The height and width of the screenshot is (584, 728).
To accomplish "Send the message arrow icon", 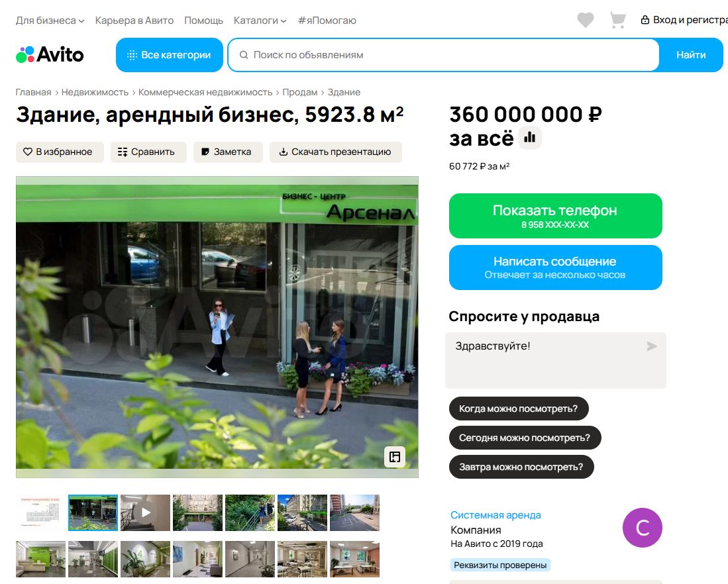I will (651, 346).
